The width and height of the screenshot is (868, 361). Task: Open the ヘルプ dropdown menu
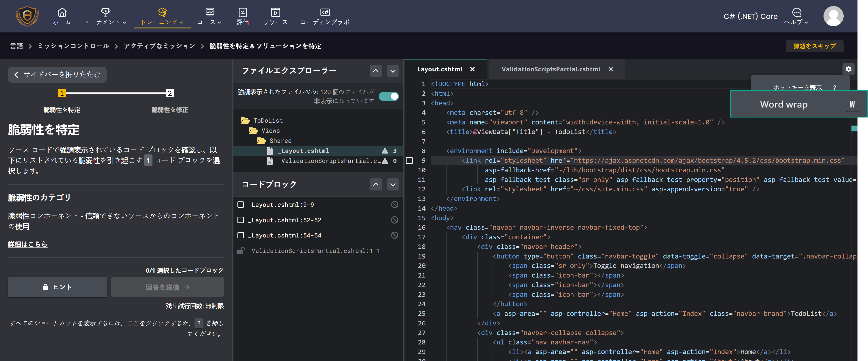797,22
